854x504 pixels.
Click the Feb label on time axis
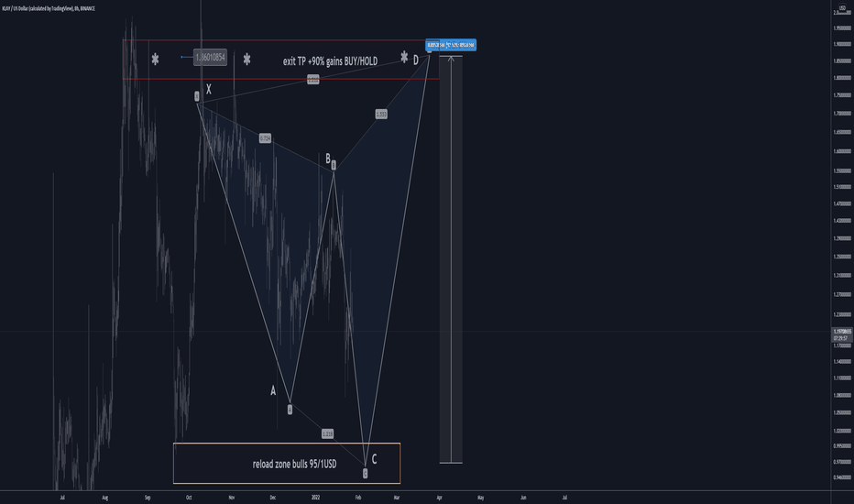[x=358, y=498]
